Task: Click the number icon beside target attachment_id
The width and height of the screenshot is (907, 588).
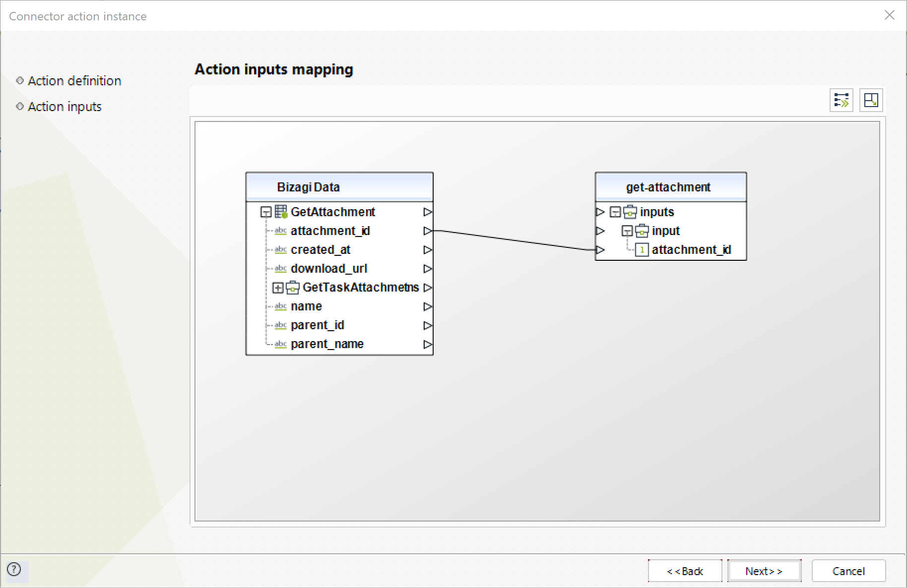Action: click(x=642, y=250)
